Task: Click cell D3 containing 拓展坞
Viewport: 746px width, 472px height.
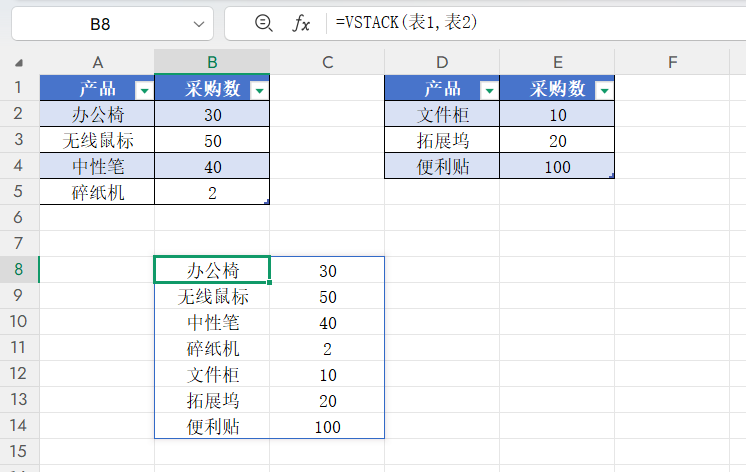Action: coord(442,140)
